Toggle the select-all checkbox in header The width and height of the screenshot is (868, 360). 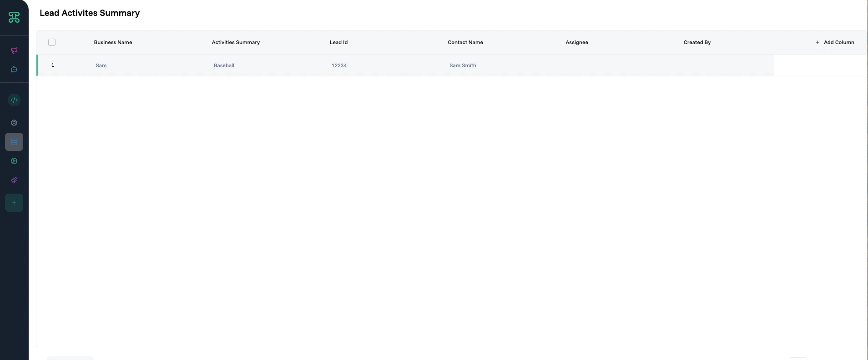(52, 42)
